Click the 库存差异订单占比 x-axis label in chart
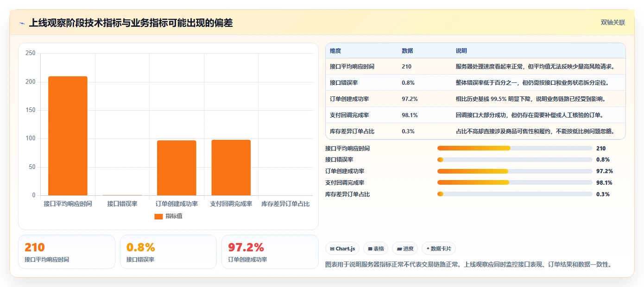Screen dimensions: 644x287 click(285, 204)
